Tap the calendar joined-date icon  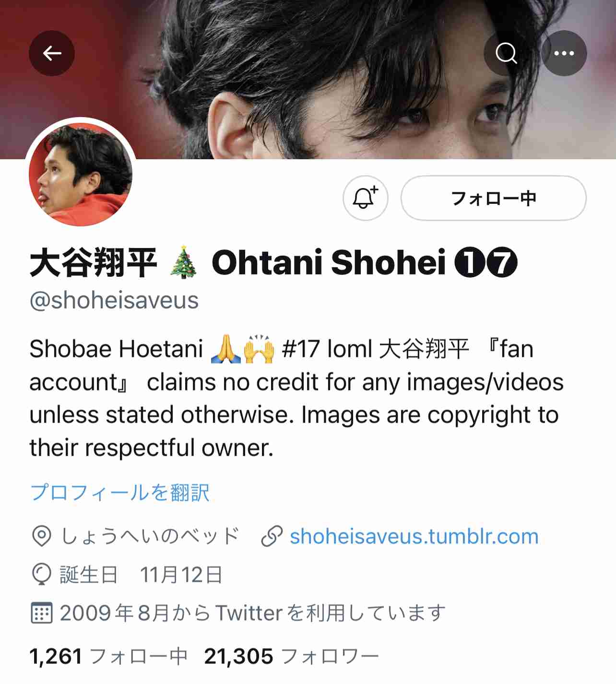point(41,613)
